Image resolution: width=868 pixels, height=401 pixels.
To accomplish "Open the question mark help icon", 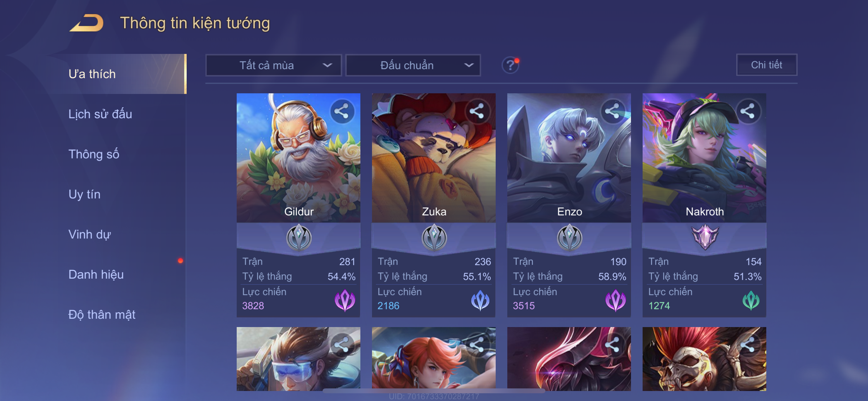I will pyautogui.click(x=510, y=65).
